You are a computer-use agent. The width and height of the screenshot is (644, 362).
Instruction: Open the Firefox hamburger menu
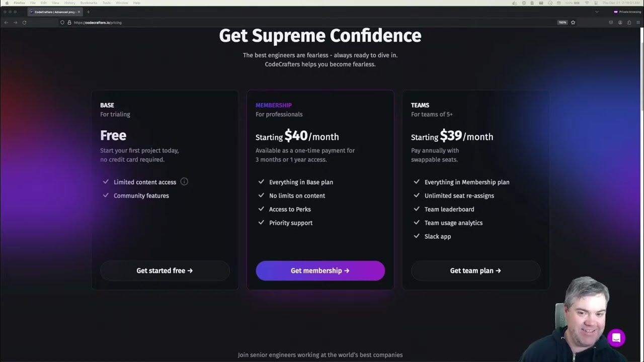click(637, 23)
